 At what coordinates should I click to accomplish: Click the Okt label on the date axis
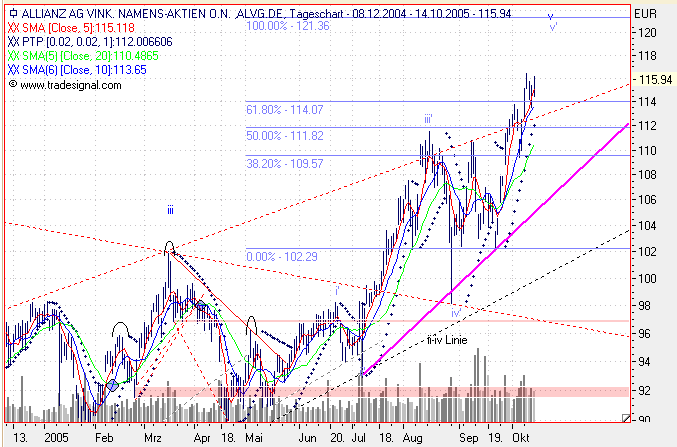[x=521, y=437]
